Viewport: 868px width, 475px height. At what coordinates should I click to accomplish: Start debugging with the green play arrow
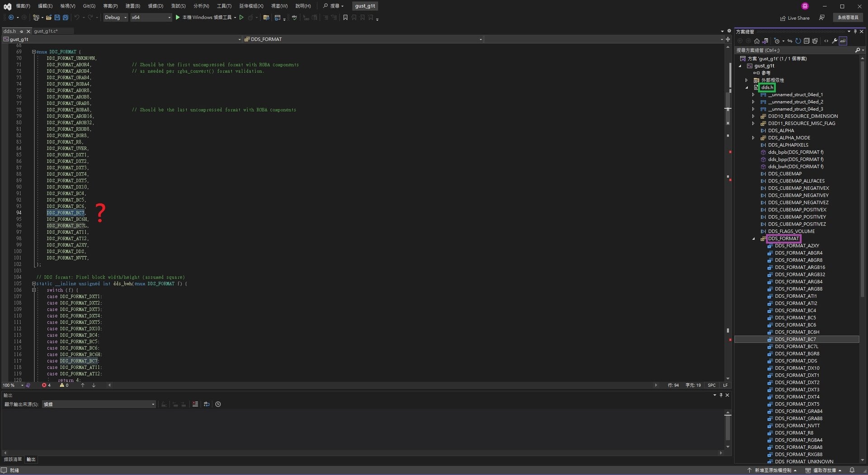tap(178, 17)
